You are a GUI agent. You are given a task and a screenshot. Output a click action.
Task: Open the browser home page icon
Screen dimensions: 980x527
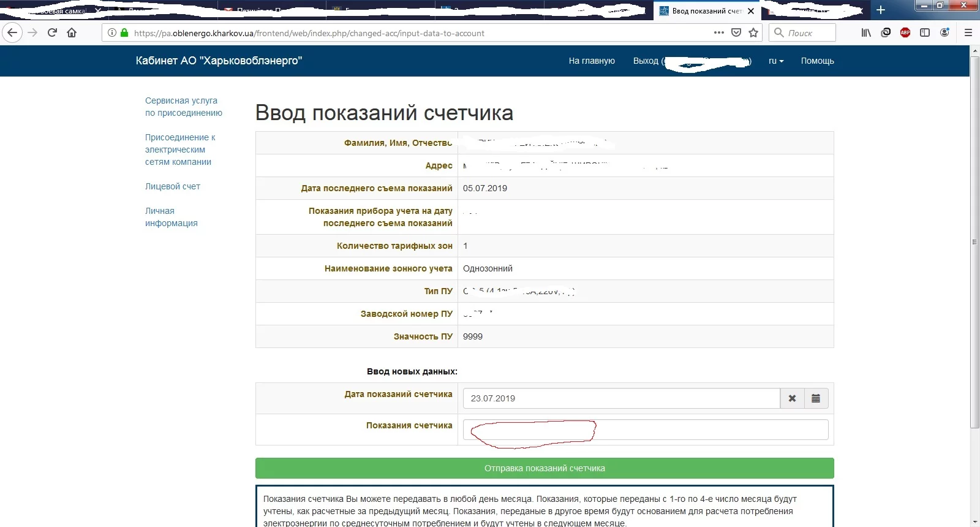click(72, 32)
